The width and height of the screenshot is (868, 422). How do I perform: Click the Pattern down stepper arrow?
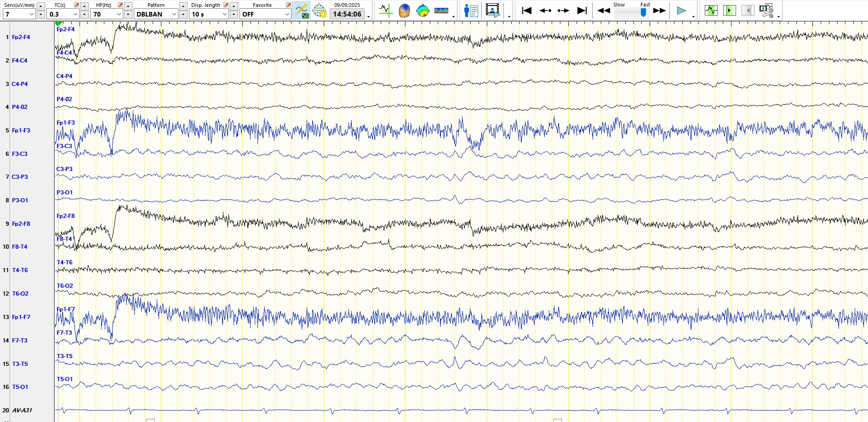(x=183, y=15)
